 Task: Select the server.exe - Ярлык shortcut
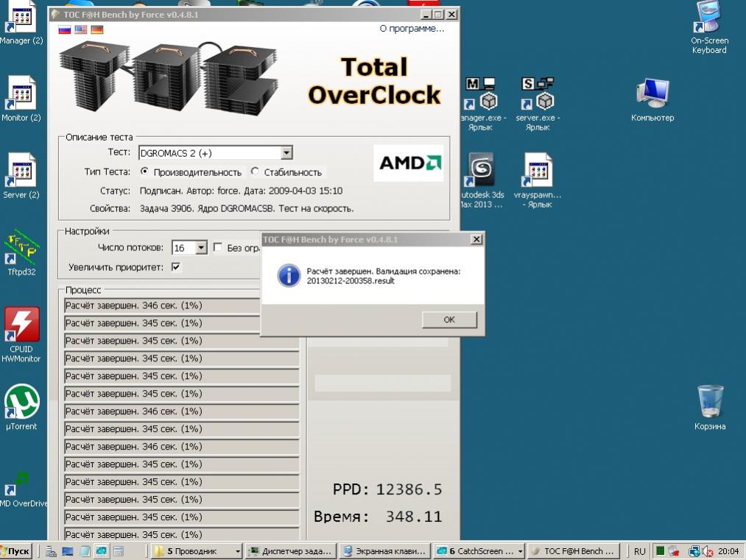coord(538,104)
